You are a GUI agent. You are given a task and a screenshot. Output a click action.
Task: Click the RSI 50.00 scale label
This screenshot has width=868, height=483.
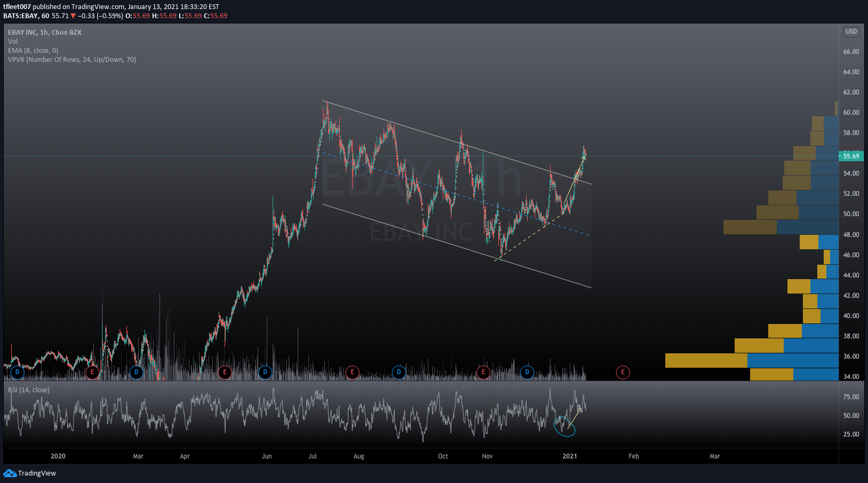851,416
